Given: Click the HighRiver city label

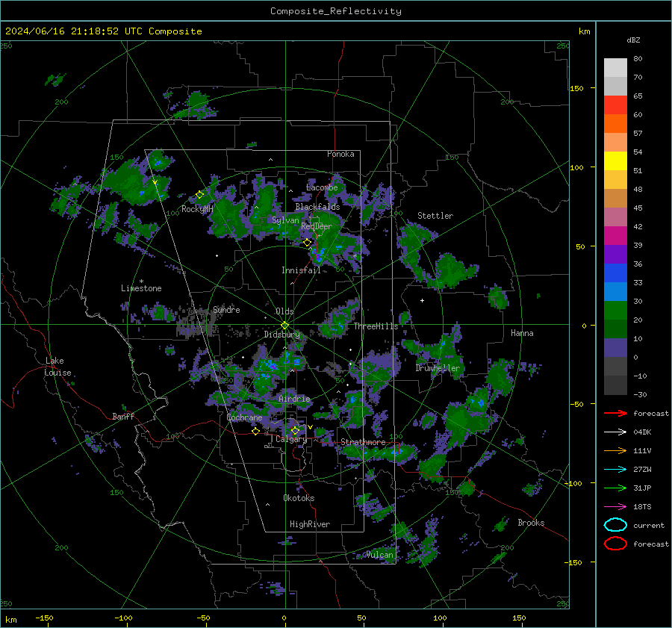Looking at the screenshot, I should [310, 524].
